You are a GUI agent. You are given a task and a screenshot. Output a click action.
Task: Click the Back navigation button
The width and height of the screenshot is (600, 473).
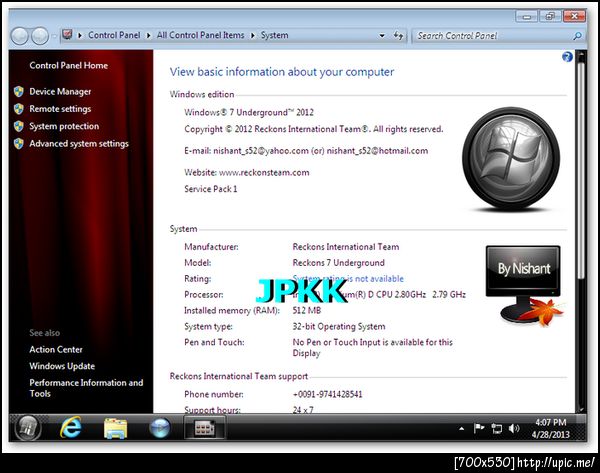tap(20, 36)
